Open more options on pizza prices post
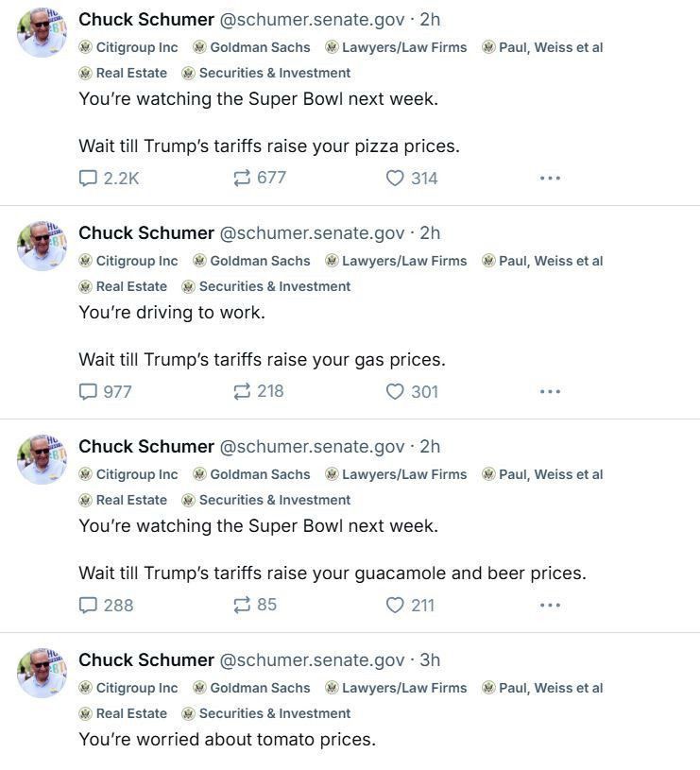This screenshot has height=770, width=700. (x=550, y=178)
